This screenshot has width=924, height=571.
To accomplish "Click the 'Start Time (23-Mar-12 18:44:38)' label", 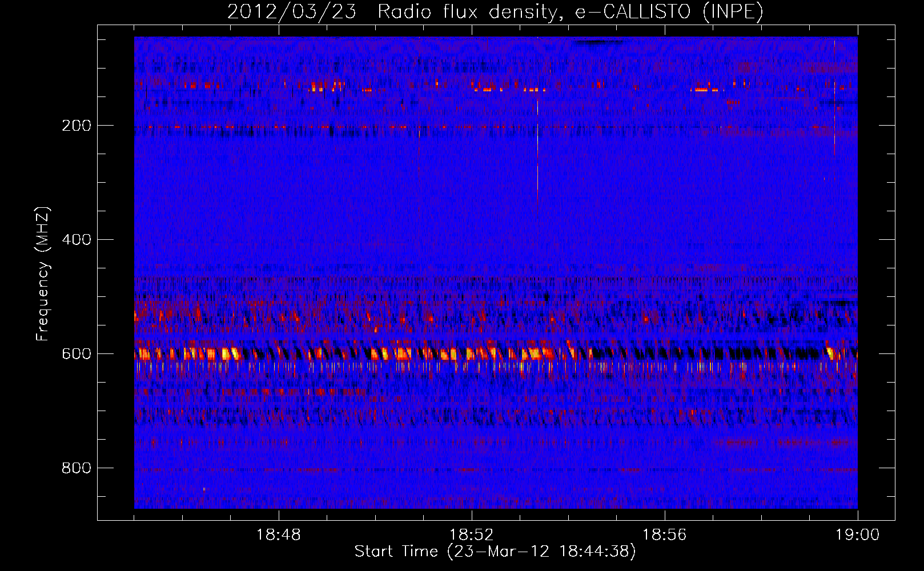I will click(x=495, y=552).
